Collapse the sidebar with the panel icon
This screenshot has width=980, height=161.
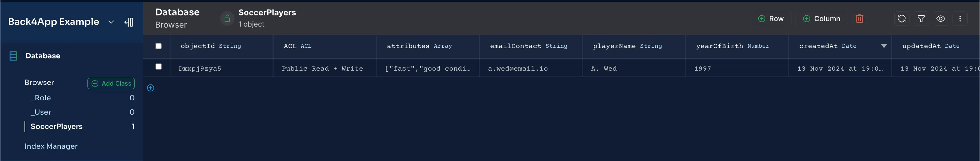129,22
